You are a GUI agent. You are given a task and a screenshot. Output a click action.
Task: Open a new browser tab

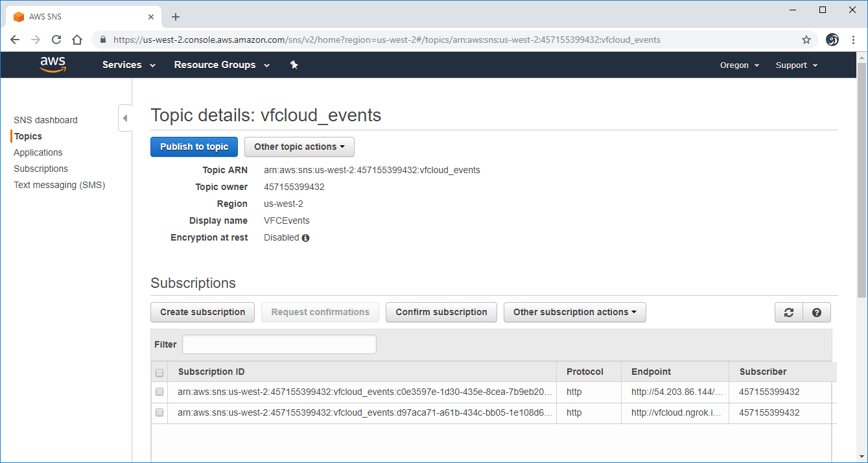[x=176, y=17]
